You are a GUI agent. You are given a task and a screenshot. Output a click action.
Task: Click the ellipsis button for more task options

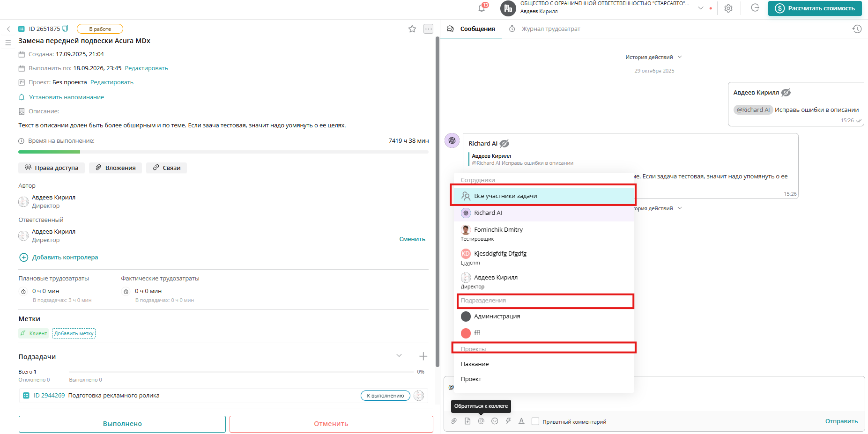[428, 29]
